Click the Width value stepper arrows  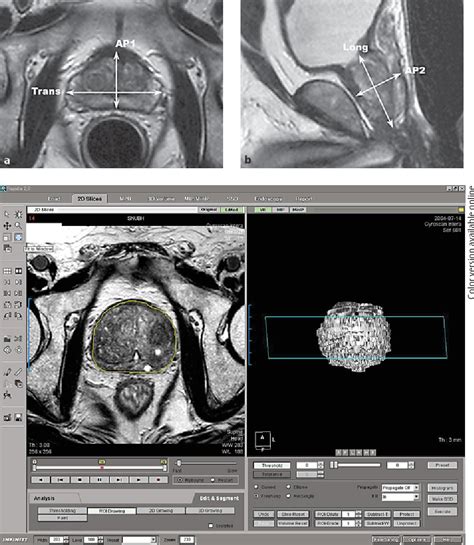pos(66,540)
